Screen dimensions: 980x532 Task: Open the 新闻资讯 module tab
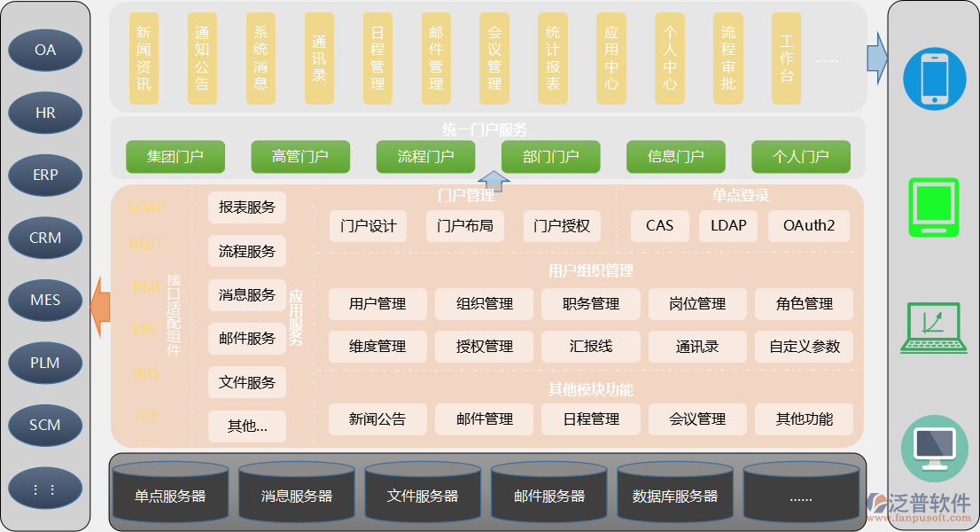coord(144,58)
